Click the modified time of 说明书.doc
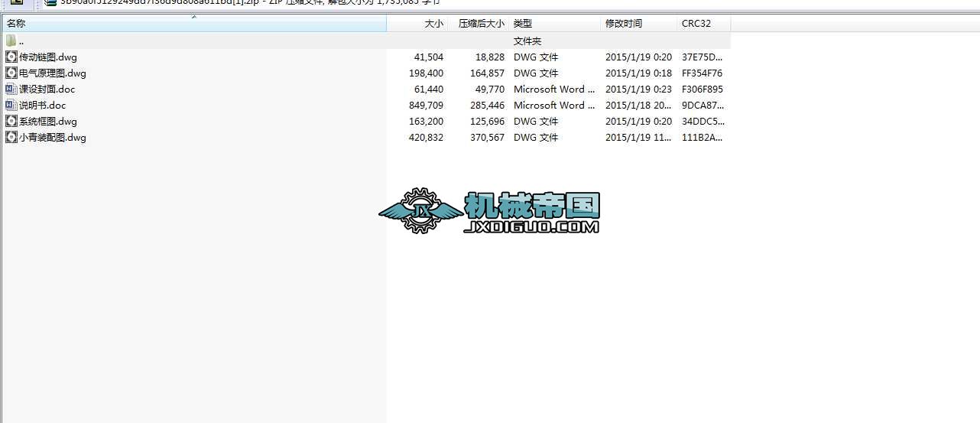Screen dimensions: 980x423 tap(638, 106)
